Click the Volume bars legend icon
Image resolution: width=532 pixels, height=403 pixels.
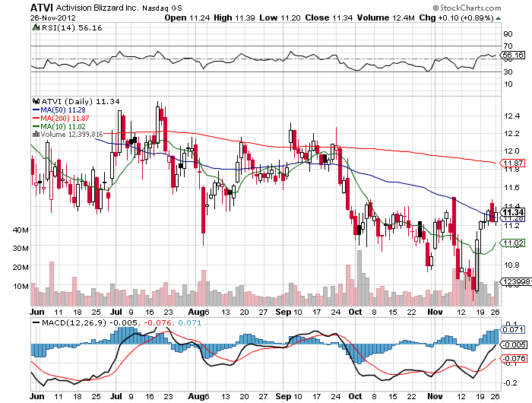click(x=36, y=134)
